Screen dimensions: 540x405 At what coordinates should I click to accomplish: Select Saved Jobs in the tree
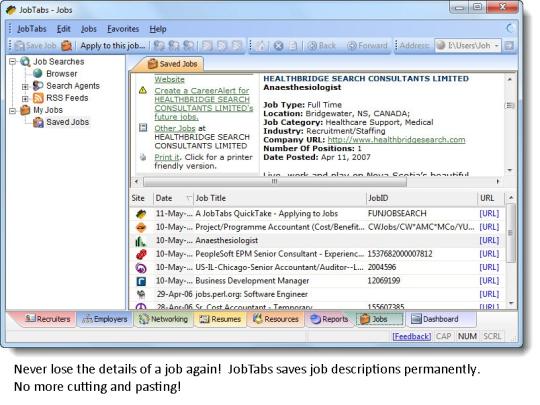[x=68, y=122]
